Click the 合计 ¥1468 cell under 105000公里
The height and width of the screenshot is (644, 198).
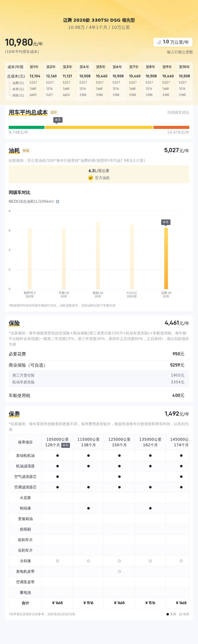point(57,603)
